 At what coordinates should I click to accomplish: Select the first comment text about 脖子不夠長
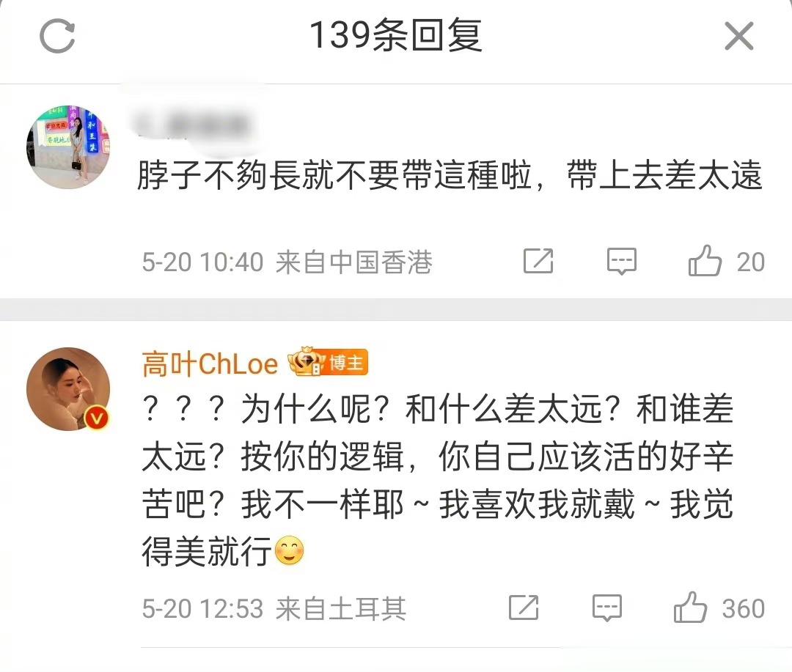[450, 175]
